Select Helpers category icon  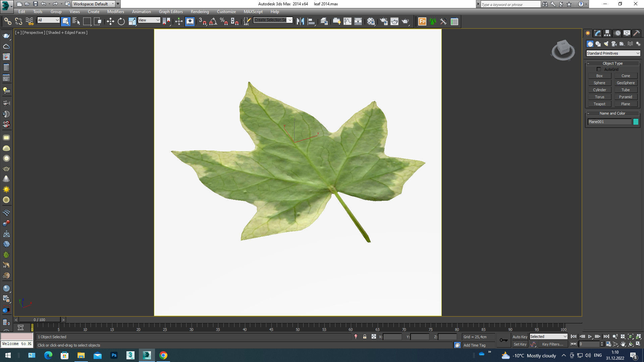tap(622, 44)
